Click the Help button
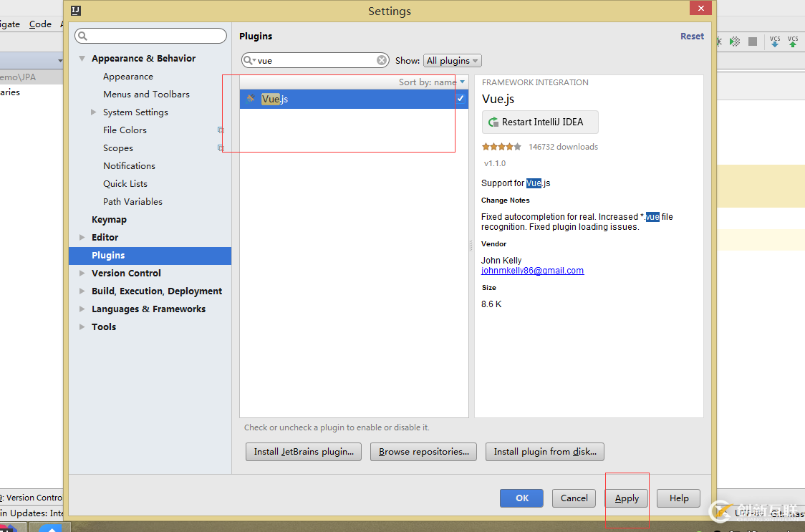Image resolution: width=805 pixels, height=532 pixels. click(679, 498)
